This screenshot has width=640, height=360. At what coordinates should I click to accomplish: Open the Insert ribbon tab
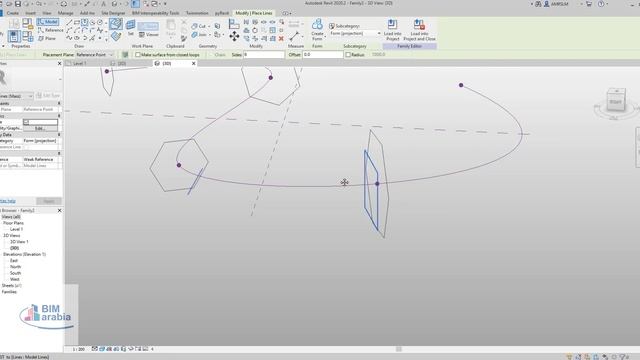point(31,13)
